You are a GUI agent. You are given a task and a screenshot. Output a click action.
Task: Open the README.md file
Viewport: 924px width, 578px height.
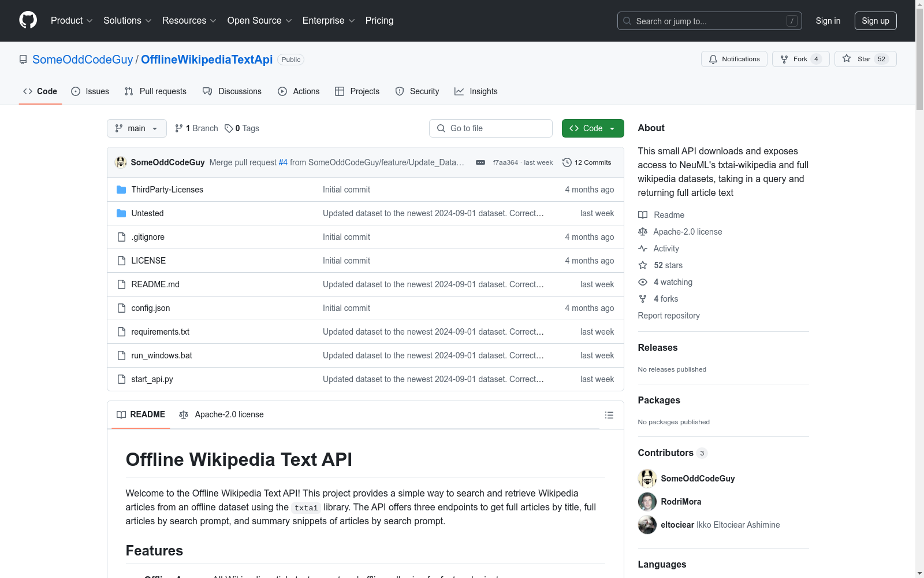(x=155, y=284)
